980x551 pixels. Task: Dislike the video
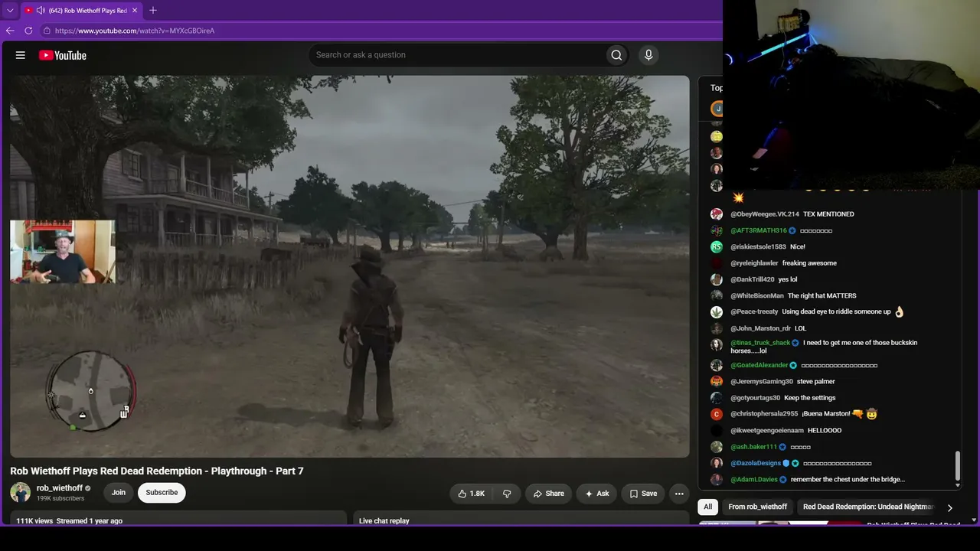[506, 494]
